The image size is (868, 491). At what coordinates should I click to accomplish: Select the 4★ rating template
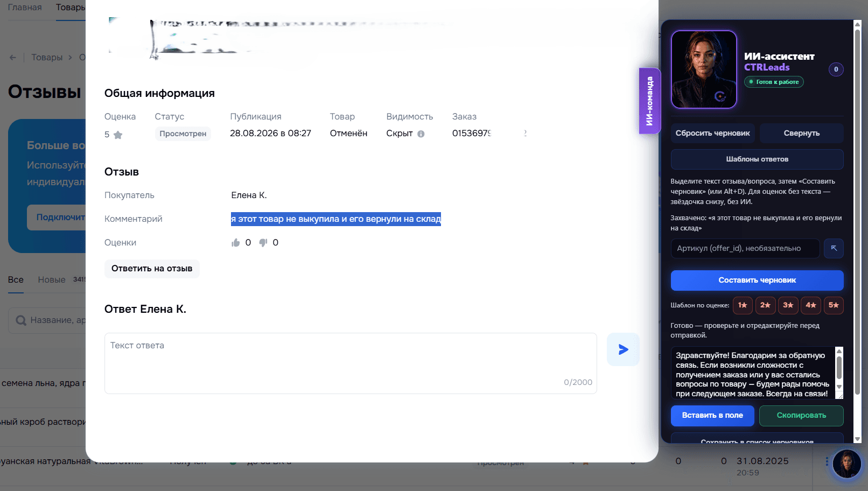coord(810,305)
